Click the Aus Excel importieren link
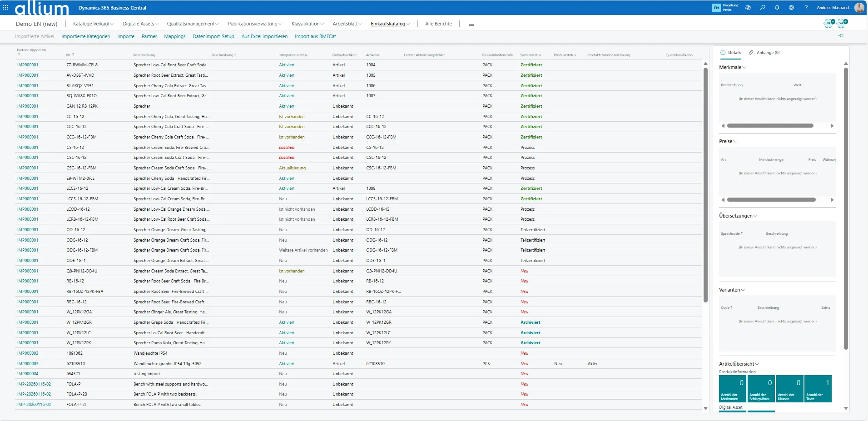868x421 pixels. pyautogui.click(x=264, y=36)
